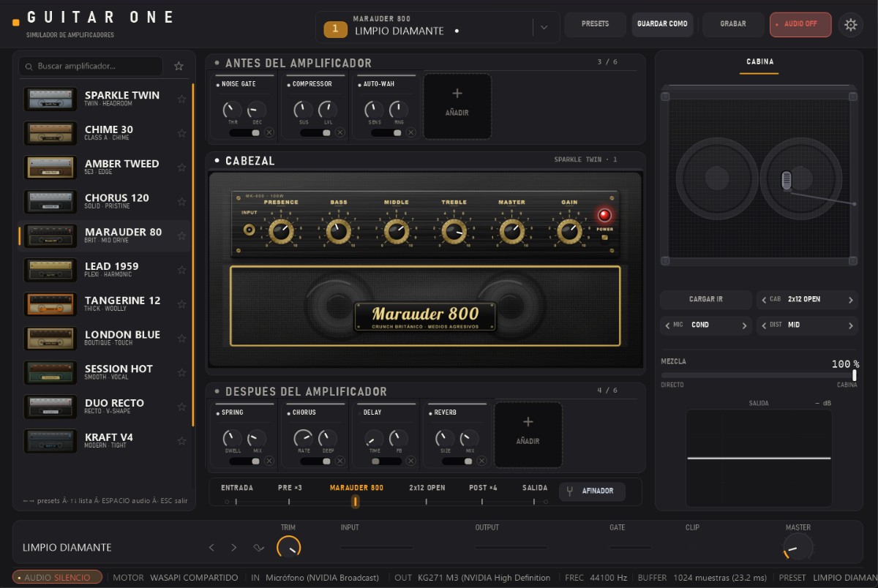Toggle the Reverb pedal switch
The width and height of the screenshot is (878, 588).
(x=458, y=461)
